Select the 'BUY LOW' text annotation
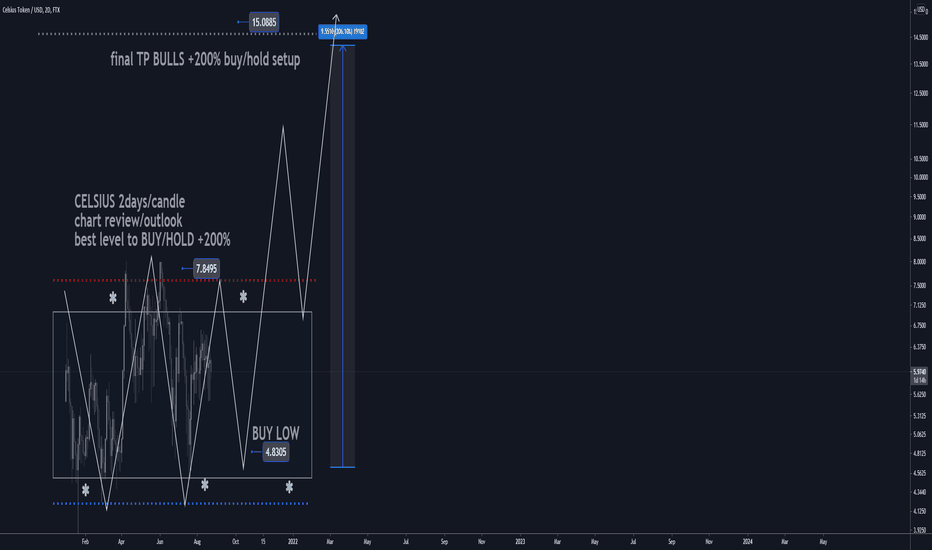932x550 pixels. click(276, 433)
